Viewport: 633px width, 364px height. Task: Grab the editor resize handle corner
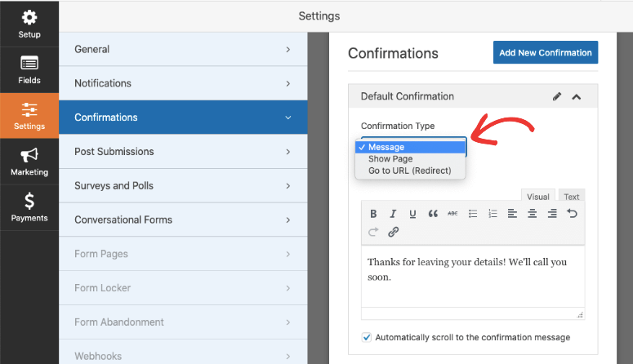point(580,315)
